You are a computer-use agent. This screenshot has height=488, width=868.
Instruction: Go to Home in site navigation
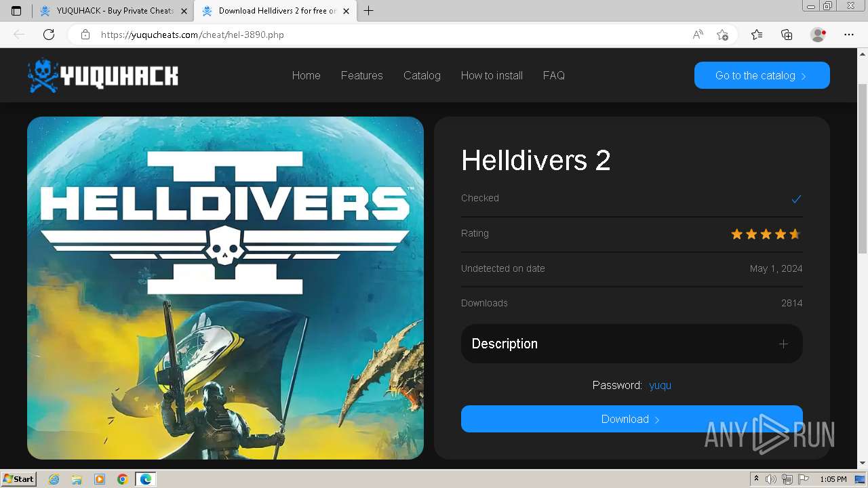(x=306, y=75)
